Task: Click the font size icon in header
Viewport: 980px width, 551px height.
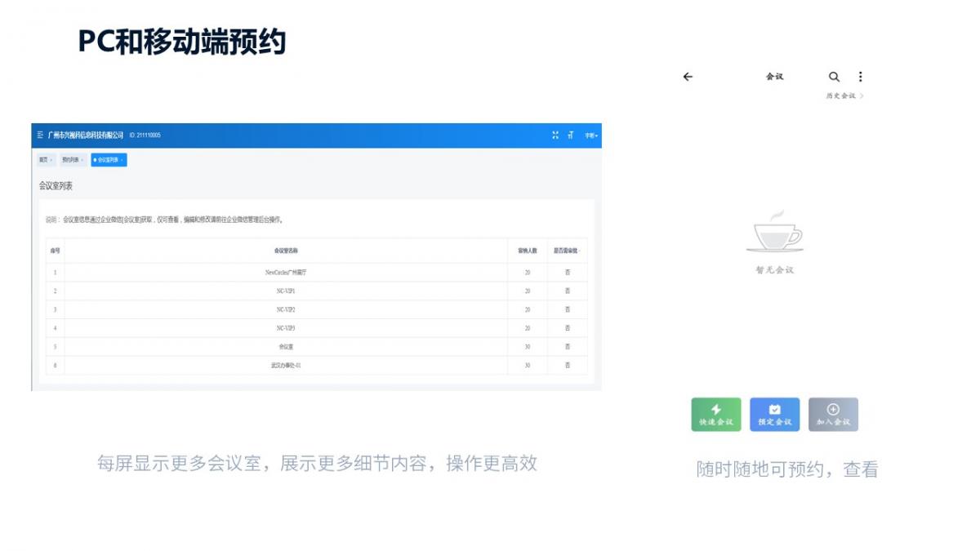Action: 571,135
